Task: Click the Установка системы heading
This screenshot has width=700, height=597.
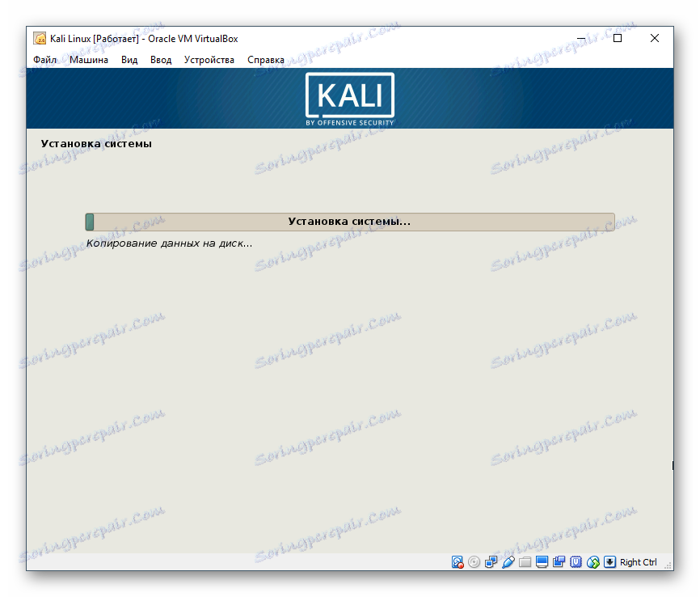Action: pyautogui.click(x=96, y=144)
